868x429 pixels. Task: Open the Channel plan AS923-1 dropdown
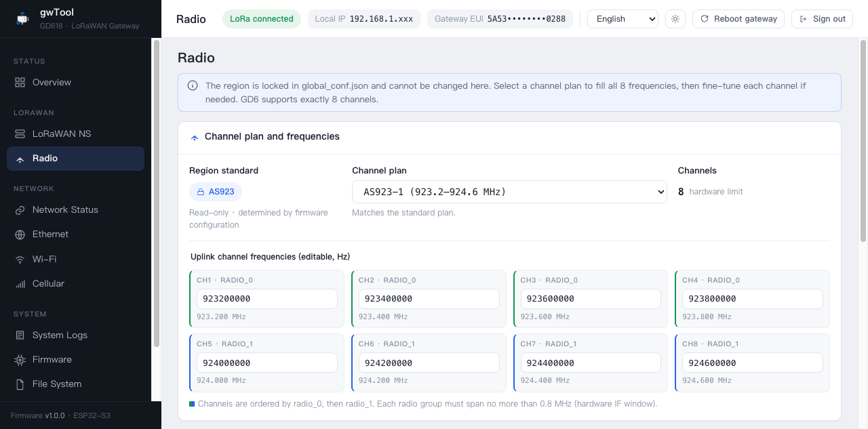coord(509,192)
